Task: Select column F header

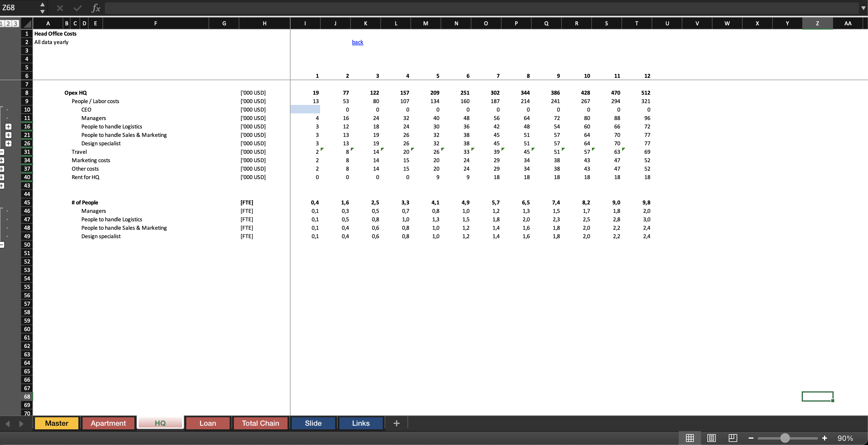Action: tap(156, 23)
